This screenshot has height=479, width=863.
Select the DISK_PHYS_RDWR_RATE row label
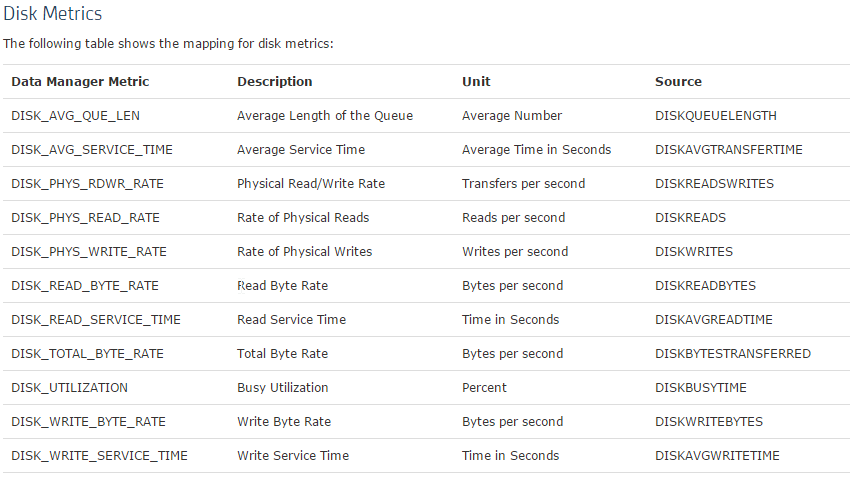tap(88, 184)
